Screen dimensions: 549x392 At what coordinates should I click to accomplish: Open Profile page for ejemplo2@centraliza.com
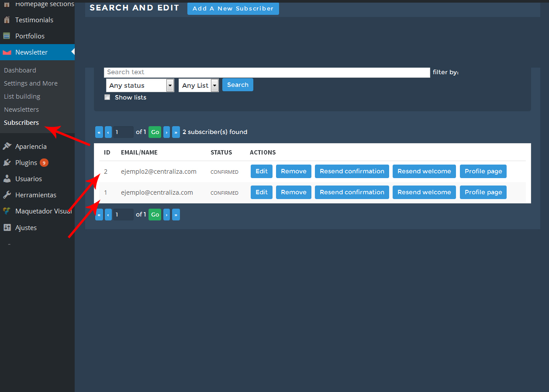click(x=483, y=171)
